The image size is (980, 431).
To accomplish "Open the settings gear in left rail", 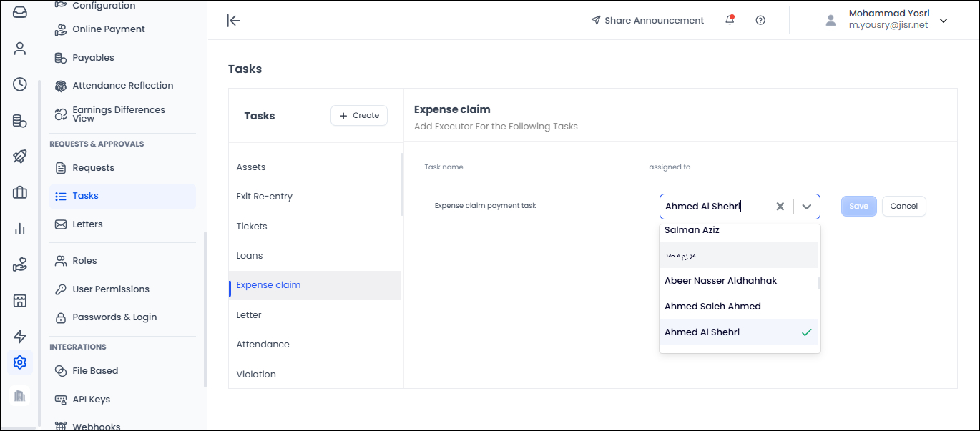I will click(x=20, y=362).
